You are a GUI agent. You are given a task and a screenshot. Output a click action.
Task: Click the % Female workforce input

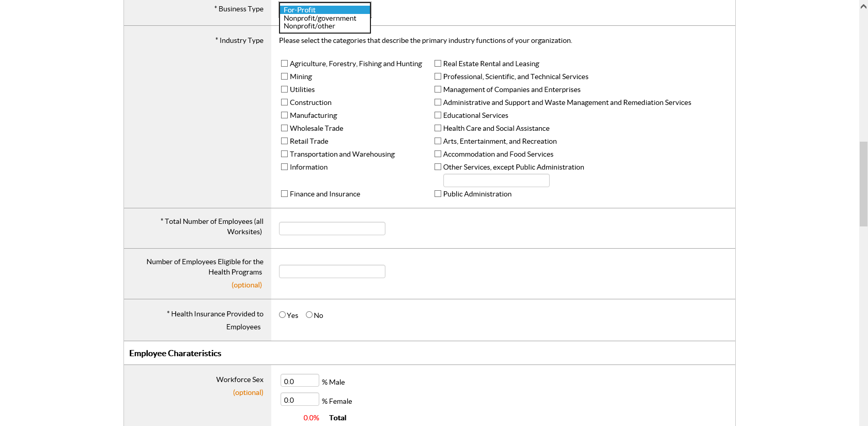point(300,400)
